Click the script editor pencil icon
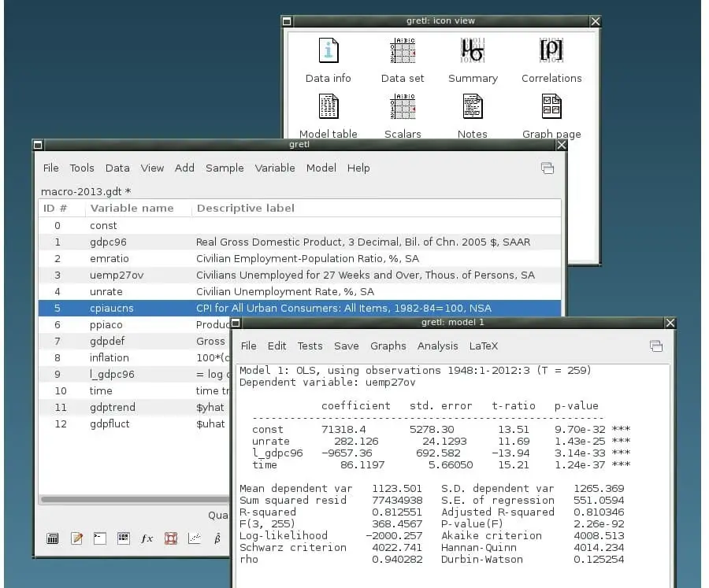 [x=76, y=538]
